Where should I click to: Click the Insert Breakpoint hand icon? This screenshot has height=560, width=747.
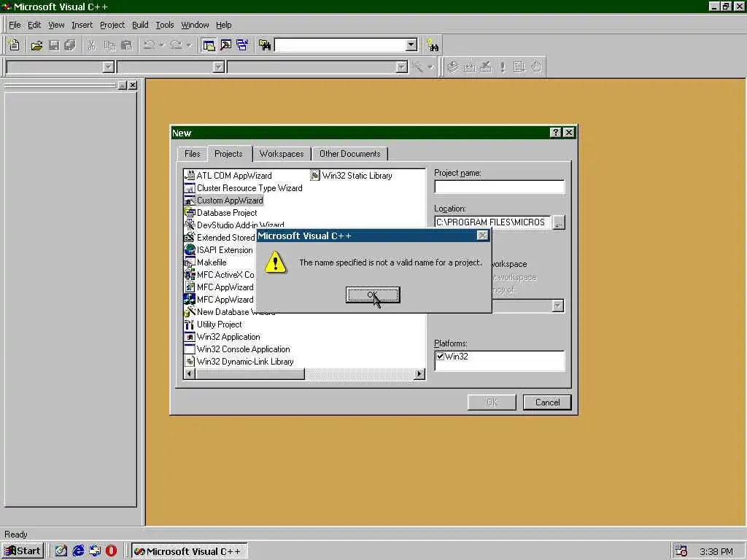[536, 67]
